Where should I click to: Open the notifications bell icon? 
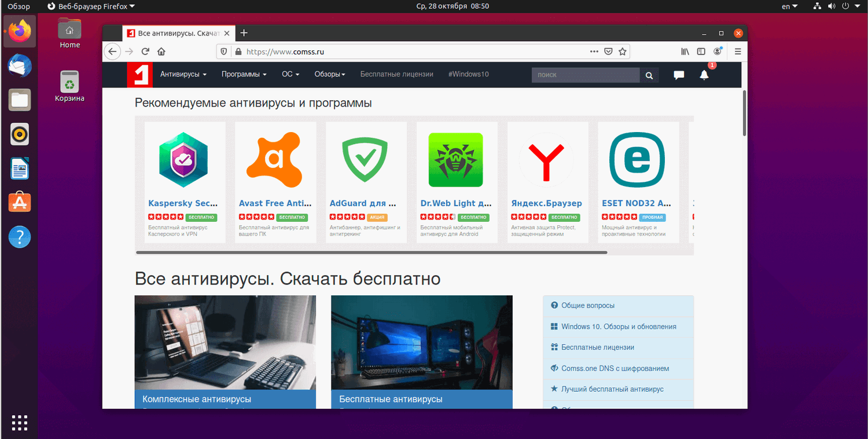click(704, 75)
